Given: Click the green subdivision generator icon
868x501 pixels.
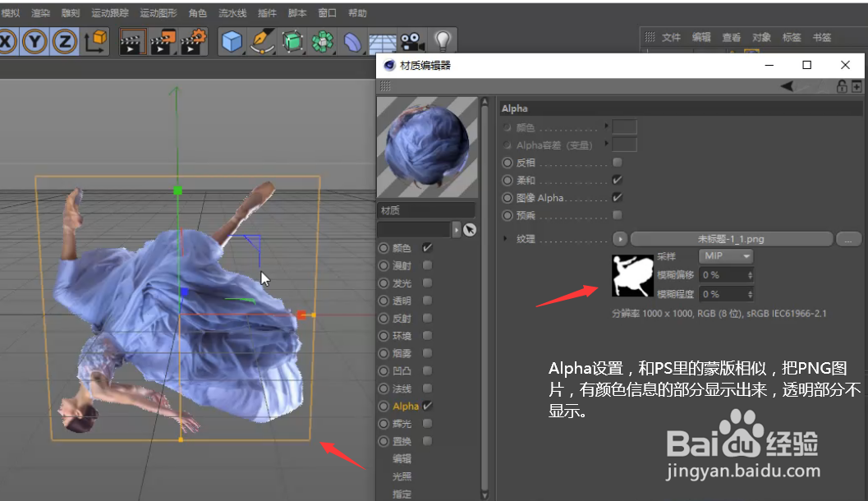Looking at the screenshot, I should tap(292, 42).
